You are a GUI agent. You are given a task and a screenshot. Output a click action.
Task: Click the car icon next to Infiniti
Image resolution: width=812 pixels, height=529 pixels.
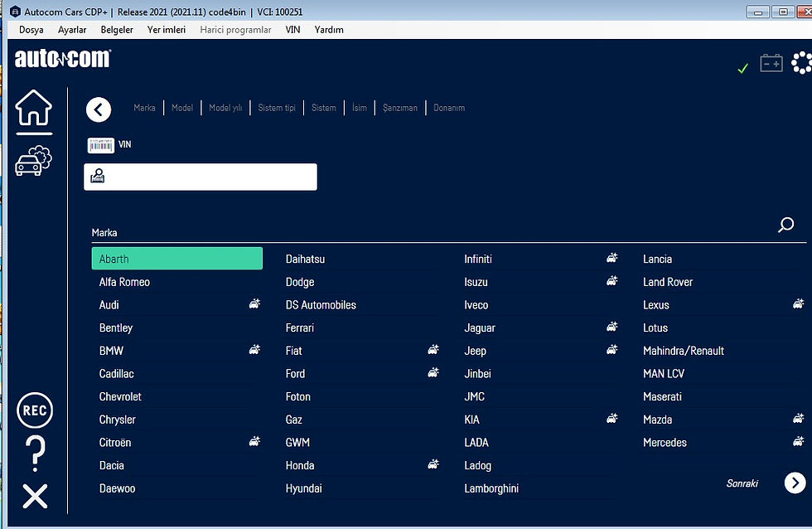click(x=612, y=258)
